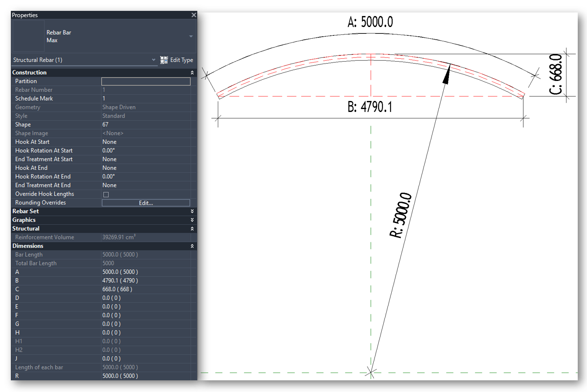Collapse the Dimensions section
Viewport: 587px width, 392px height.
(192, 246)
